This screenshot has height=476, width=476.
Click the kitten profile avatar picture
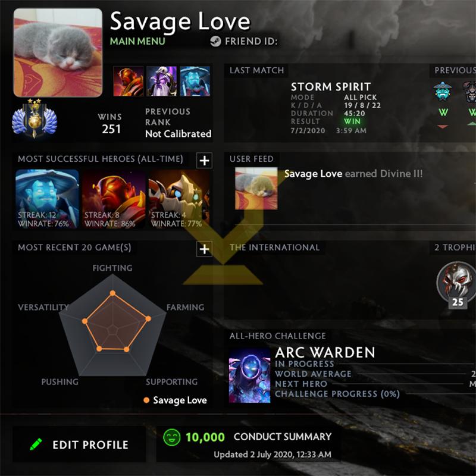point(58,53)
